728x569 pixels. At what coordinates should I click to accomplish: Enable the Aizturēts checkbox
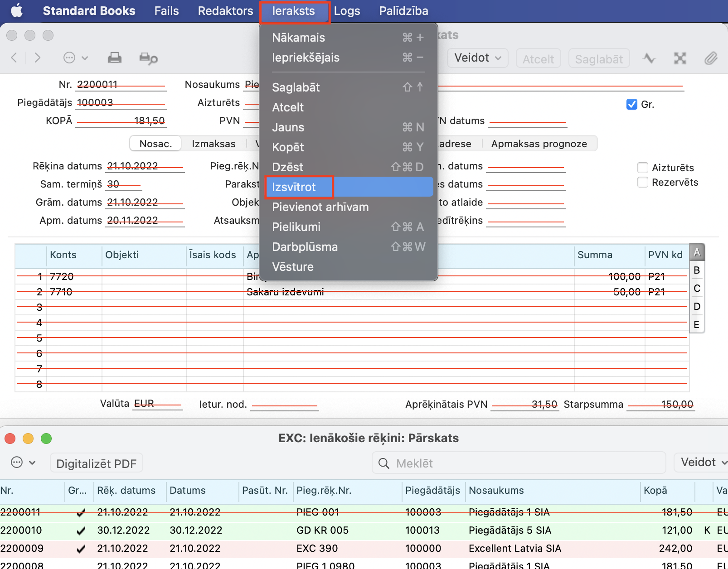(x=642, y=168)
